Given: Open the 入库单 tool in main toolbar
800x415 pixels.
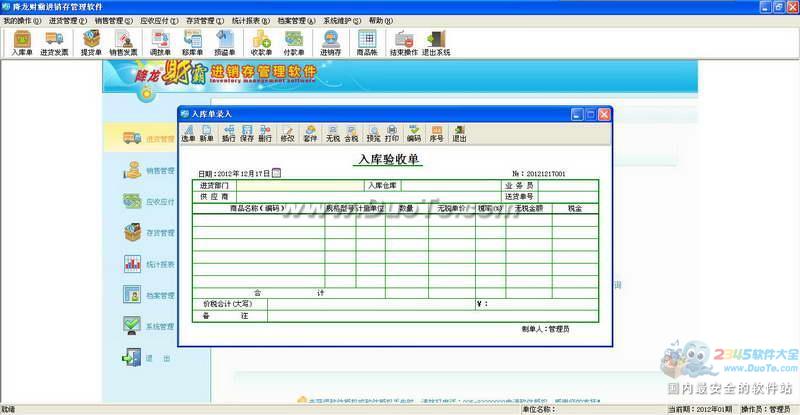Looking at the screenshot, I should (22, 43).
